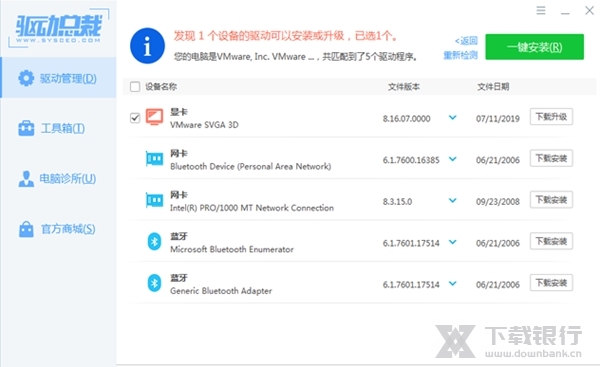
Task: Expand version dropdown for Generic Bluetooth Adapter
Action: coord(453,284)
